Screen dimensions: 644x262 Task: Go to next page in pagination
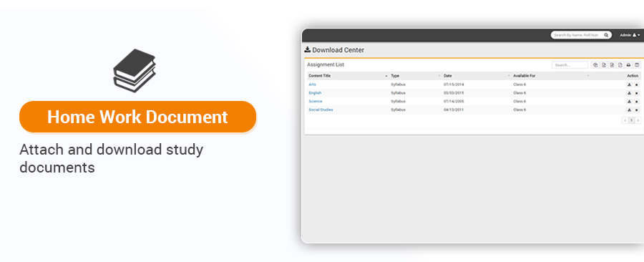(x=638, y=120)
